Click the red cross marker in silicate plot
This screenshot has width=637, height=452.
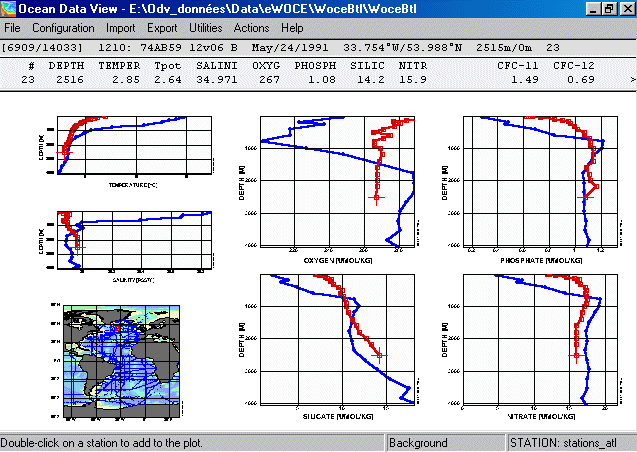[x=378, y=354]
